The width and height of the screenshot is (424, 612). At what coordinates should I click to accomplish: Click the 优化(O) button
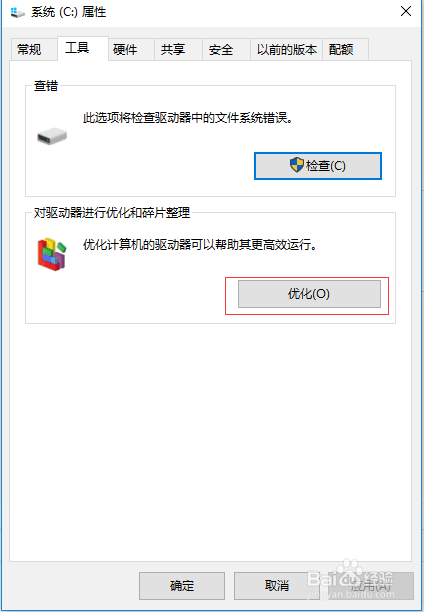[x=309, y=294]
